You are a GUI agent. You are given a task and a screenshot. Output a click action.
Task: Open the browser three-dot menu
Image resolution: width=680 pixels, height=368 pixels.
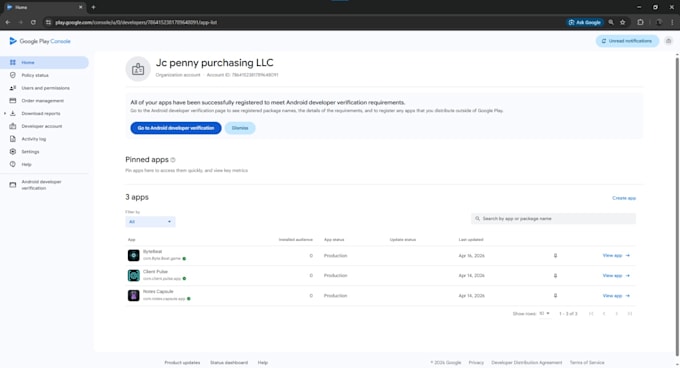point(673,22)
